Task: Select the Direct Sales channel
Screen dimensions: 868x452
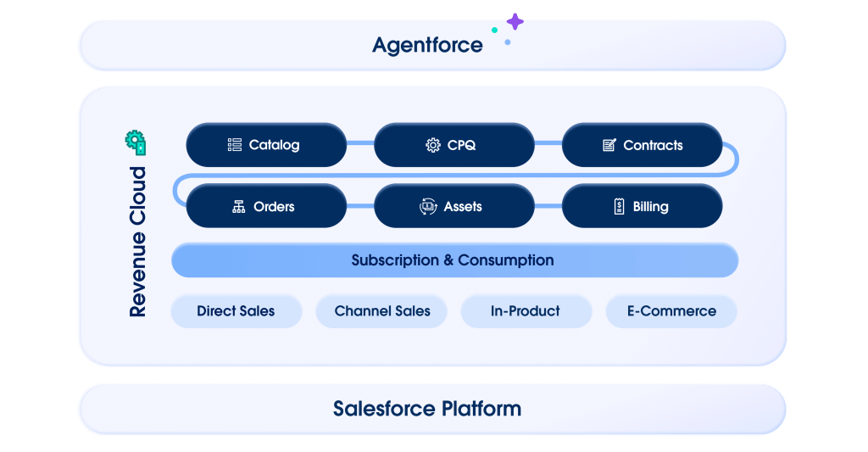Action: click(x=236, y=311)
